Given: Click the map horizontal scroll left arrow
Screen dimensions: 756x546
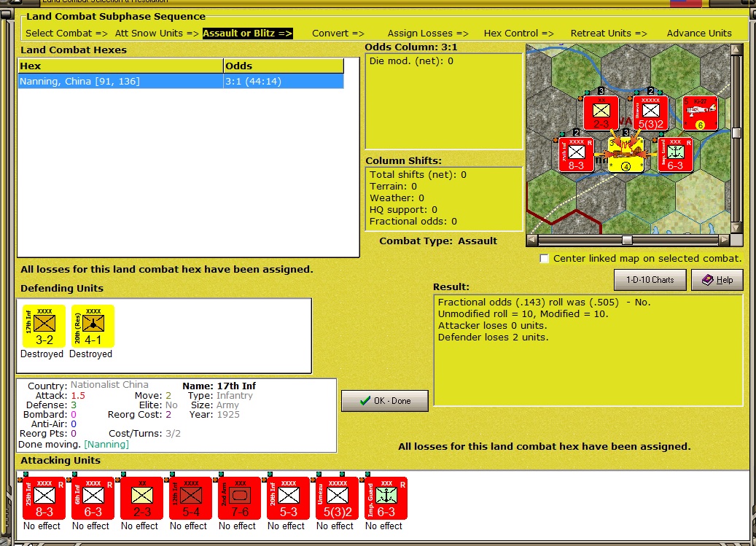Looking at the screenshot, I should pos(531,240).
